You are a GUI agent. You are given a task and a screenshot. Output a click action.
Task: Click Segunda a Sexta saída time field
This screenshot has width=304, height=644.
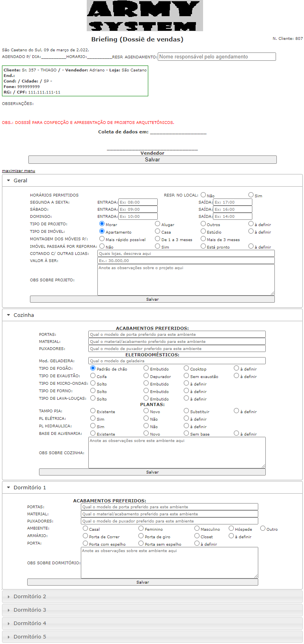(233, 202)
